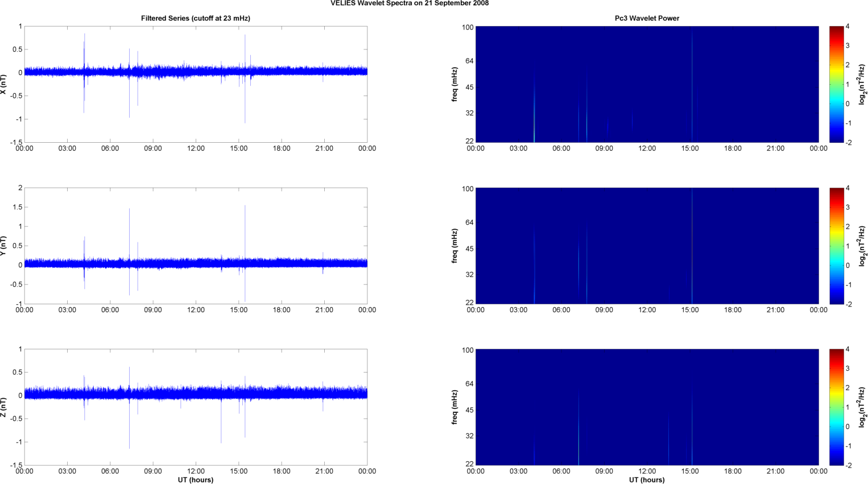
Task: Click freq (mHz) label of top wavelet plot
Action: click(455, 84)
